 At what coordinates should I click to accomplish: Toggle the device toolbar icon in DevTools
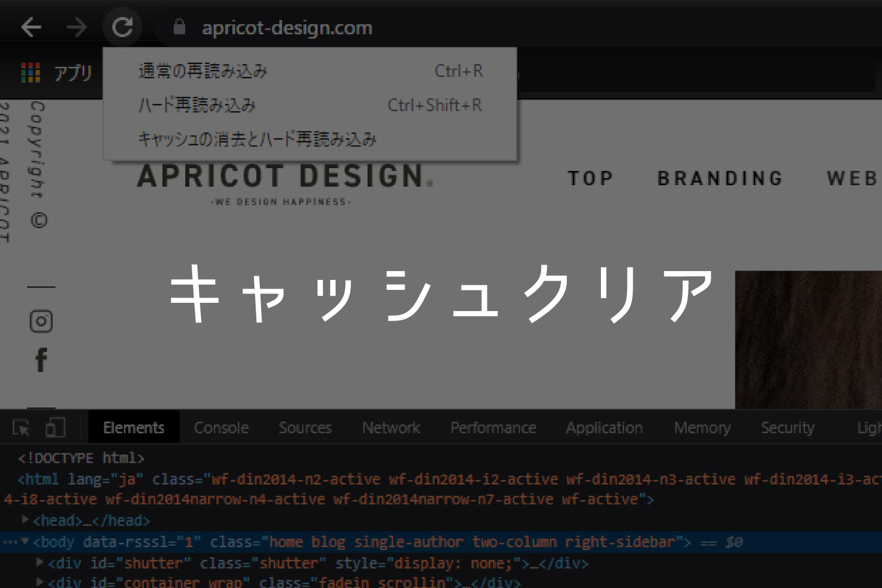(55, 427)
